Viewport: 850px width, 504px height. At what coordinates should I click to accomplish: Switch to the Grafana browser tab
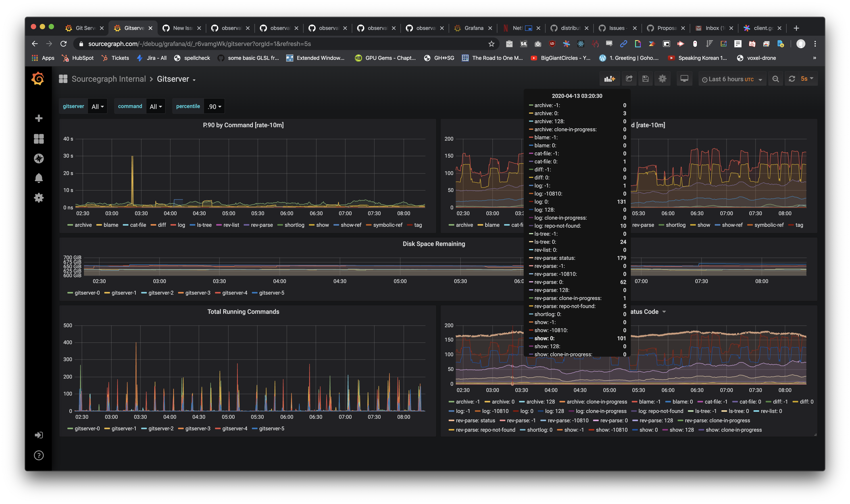point(473,28)
